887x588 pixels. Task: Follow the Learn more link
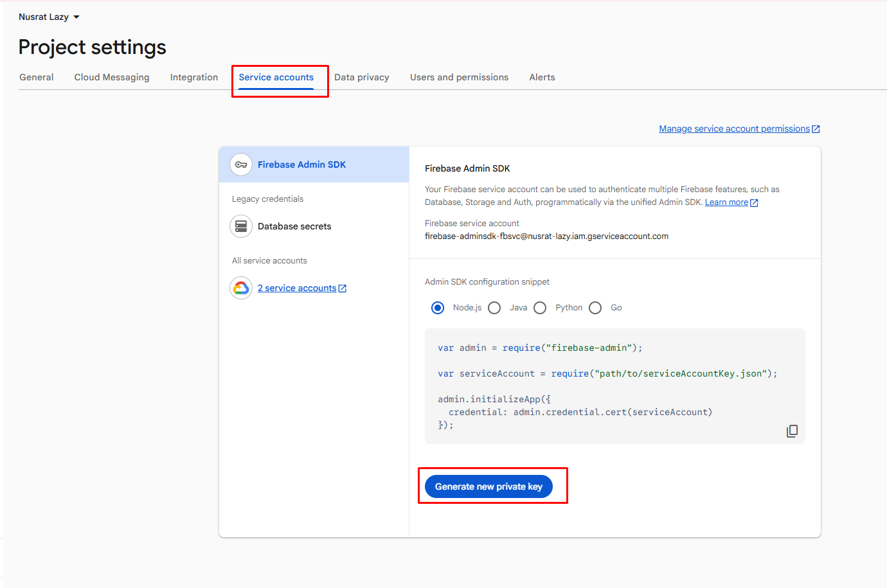tap(726, 202)
